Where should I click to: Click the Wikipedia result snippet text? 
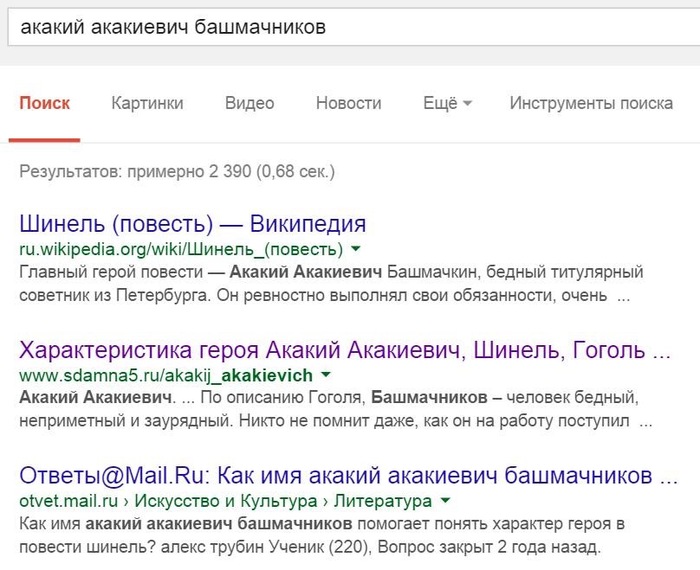(330, 283)
